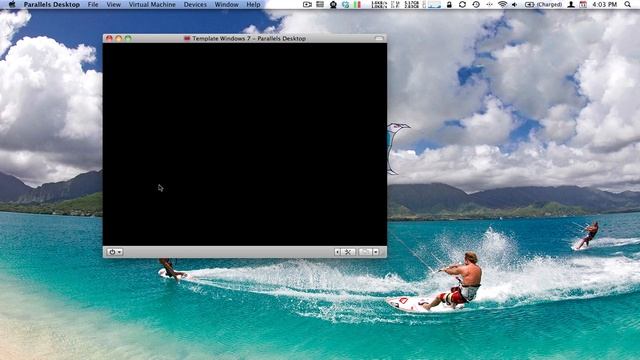Viewport: 640px width, 360px height.
Task: Expand the dropdown arrow right of folder icon
Action: pos(376,252)
